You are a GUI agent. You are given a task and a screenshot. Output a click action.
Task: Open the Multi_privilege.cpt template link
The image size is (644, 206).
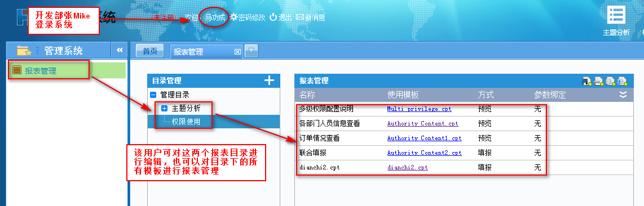[x=419, y=109]
